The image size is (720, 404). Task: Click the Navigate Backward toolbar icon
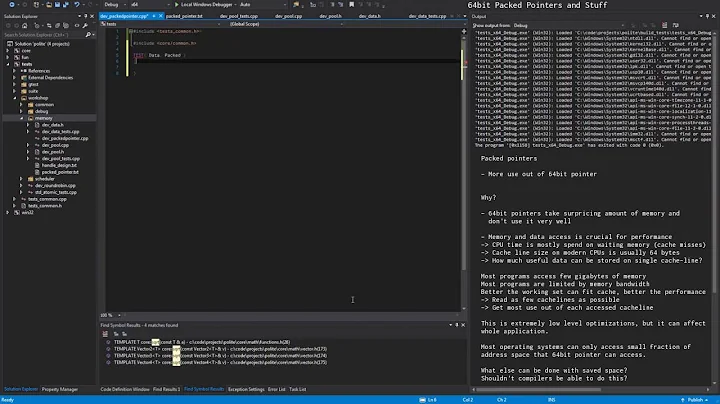tap(11, 5)
